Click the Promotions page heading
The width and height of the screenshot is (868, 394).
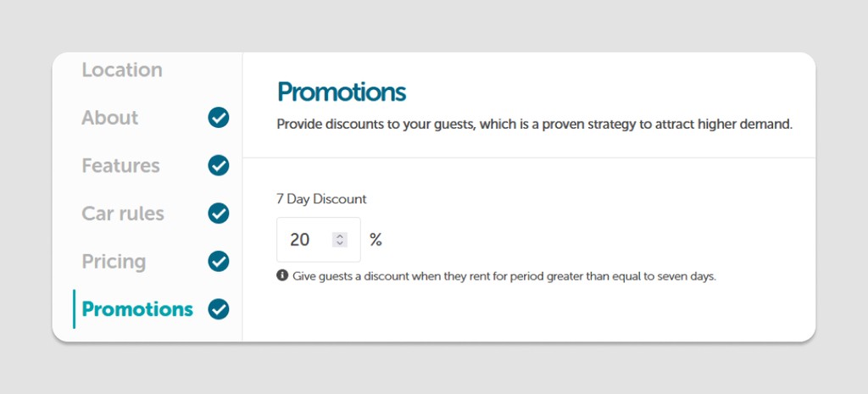pyautogui.click(x=342, y=92)
